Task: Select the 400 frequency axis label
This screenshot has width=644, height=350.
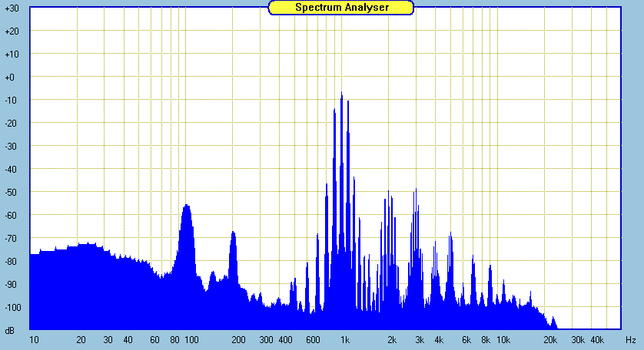Action: tap(285, 339)
